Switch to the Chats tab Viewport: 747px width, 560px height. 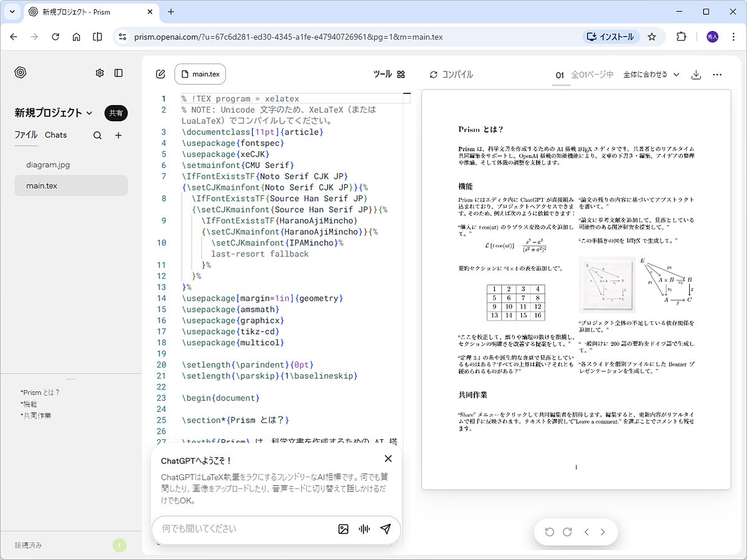pyautogui.click(x=55, y=135)
